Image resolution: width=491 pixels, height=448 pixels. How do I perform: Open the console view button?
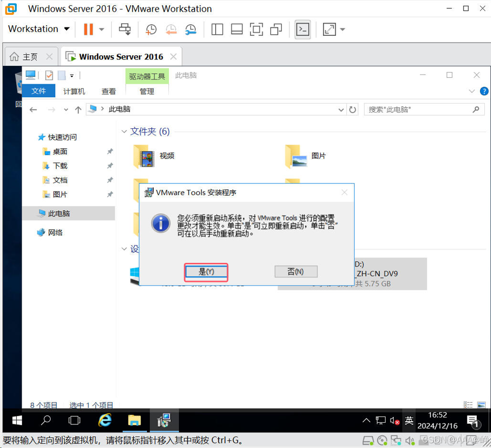(x=303, y=29)
